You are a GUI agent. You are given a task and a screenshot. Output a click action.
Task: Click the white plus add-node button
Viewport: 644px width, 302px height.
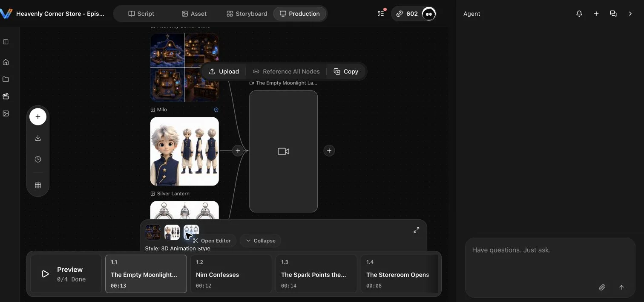(38, 116)
